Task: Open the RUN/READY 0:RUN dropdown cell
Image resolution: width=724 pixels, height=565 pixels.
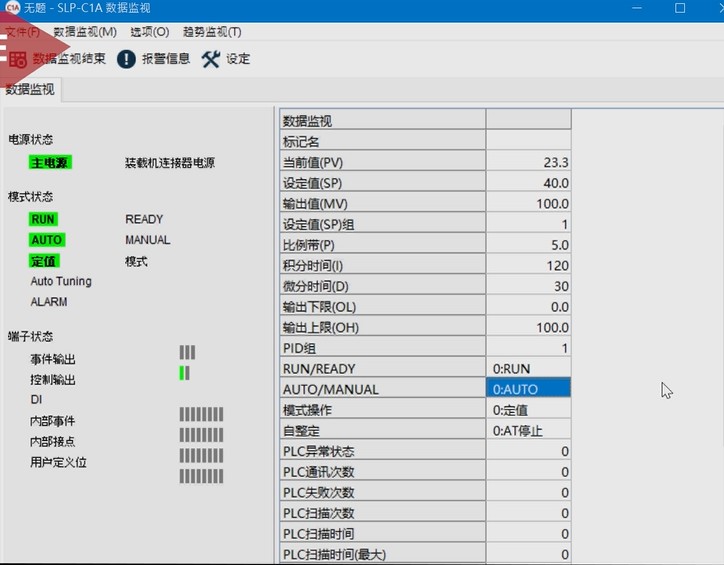Action: coord(528,368)
